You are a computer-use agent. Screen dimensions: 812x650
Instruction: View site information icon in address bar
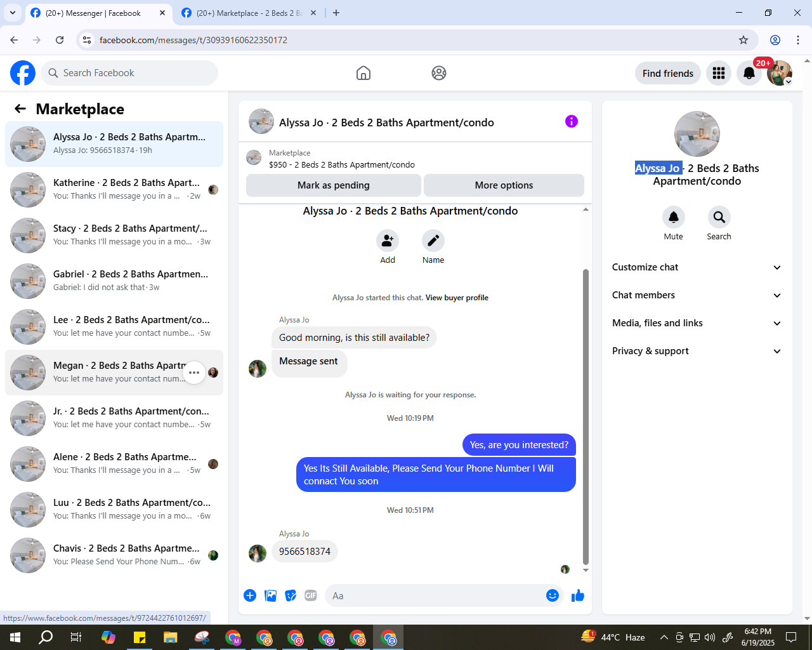(x=87, y=40)
